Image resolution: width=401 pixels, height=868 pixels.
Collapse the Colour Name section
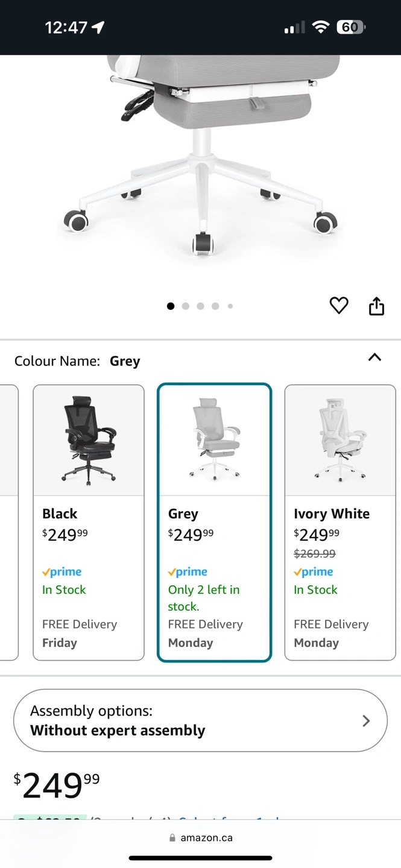coord(374,357)
